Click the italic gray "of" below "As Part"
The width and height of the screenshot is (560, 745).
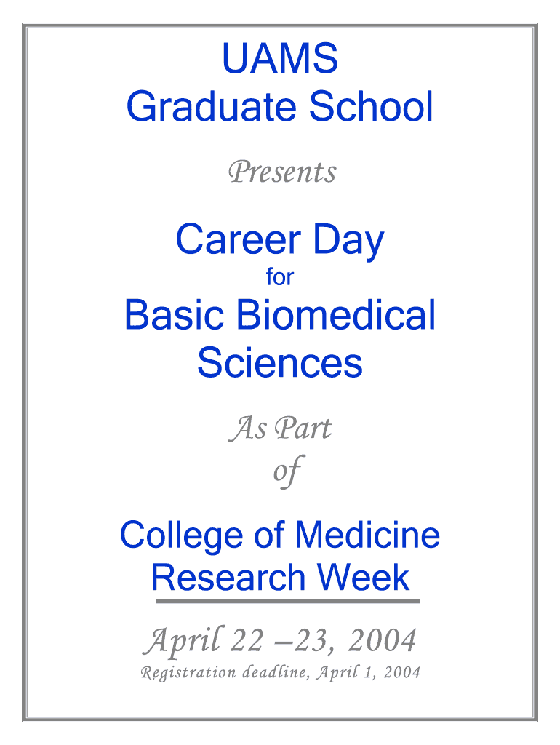click(x=284, y=472)
